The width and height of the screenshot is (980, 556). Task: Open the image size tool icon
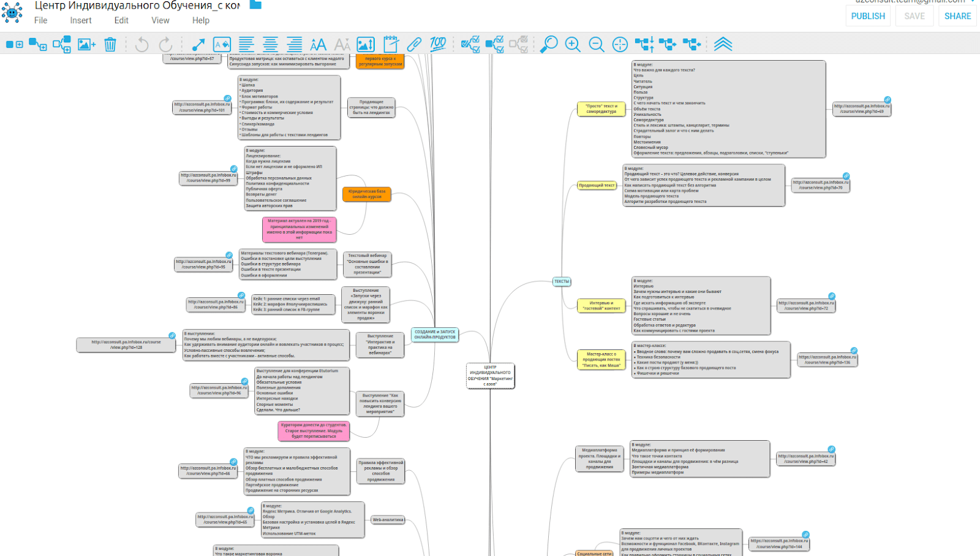click(366, 45)
